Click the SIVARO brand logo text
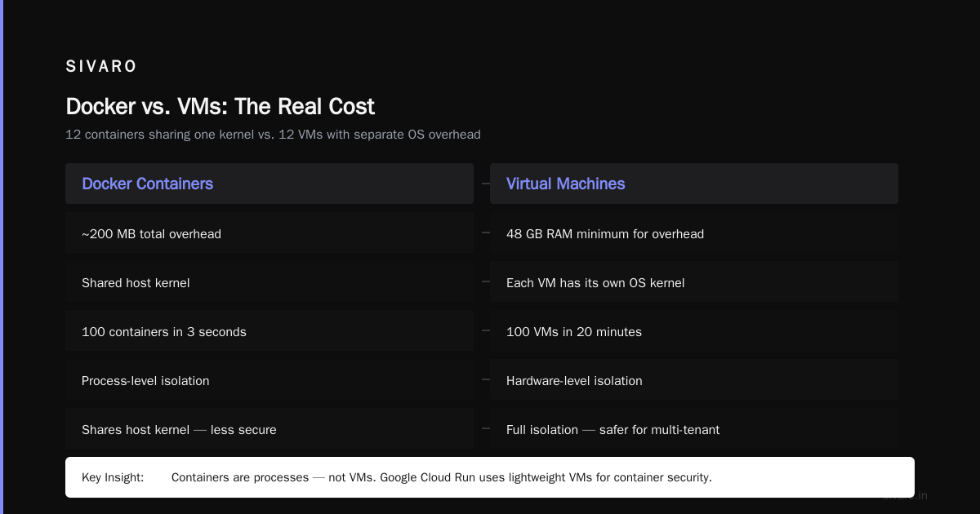This screenshot has height=514, width=980. 101,67
